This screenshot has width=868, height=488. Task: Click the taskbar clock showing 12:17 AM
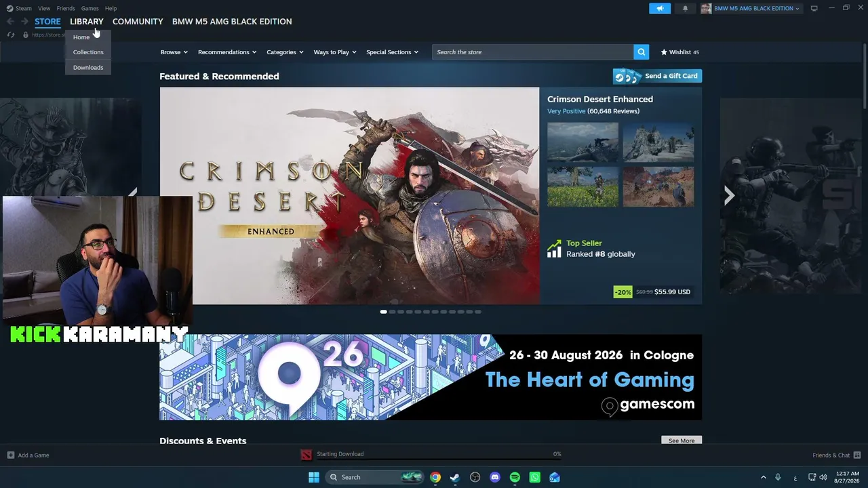[x=848, y=477]
